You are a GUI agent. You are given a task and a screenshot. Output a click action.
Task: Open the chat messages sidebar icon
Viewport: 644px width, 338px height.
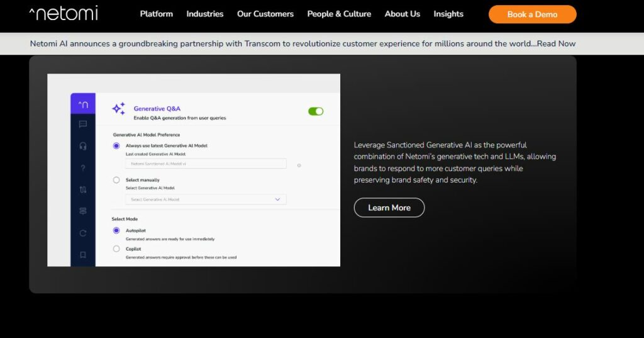tap(83, 124)
